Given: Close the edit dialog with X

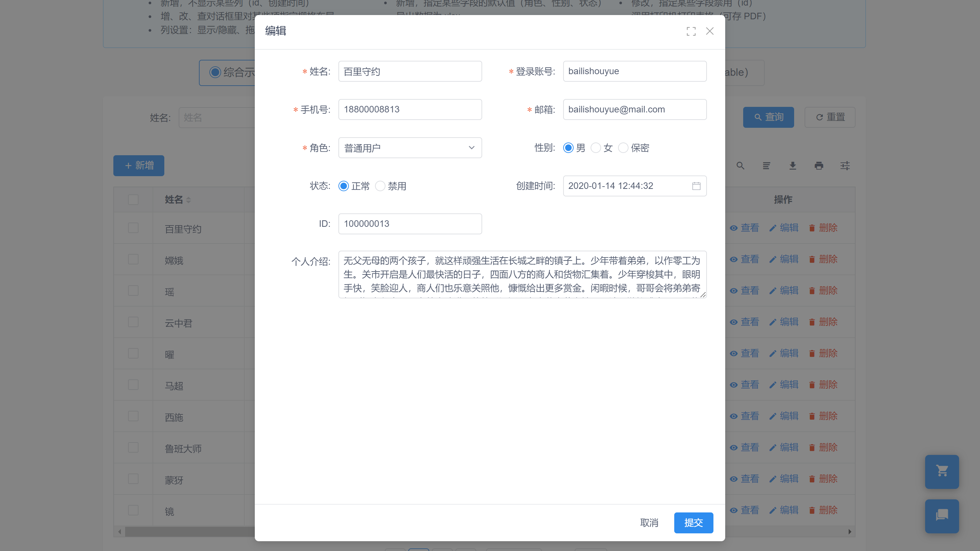Looking at the screenshot, I should pyautogui.click(x=710, y=31).
